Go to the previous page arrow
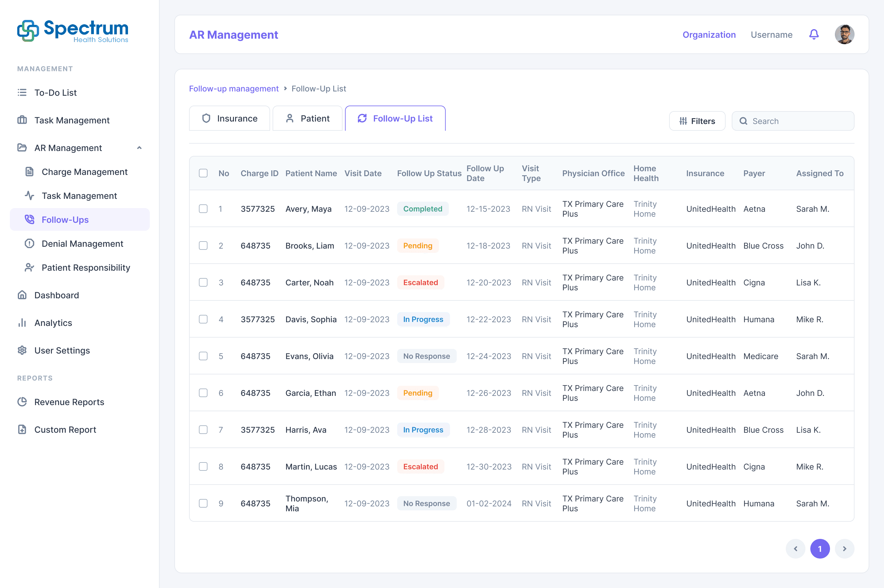Screen dimensions: 884x588 coord(795,549)
